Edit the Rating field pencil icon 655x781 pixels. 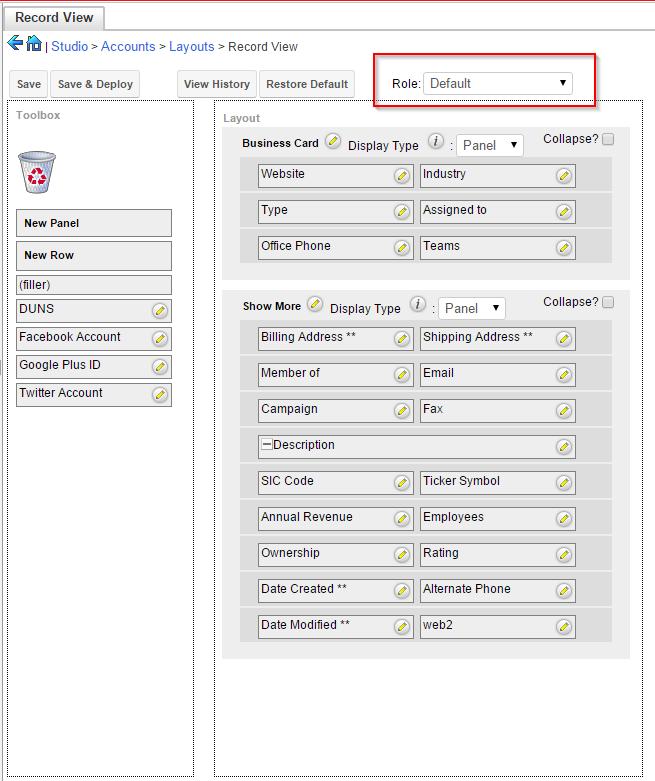(x=564, y=554)
